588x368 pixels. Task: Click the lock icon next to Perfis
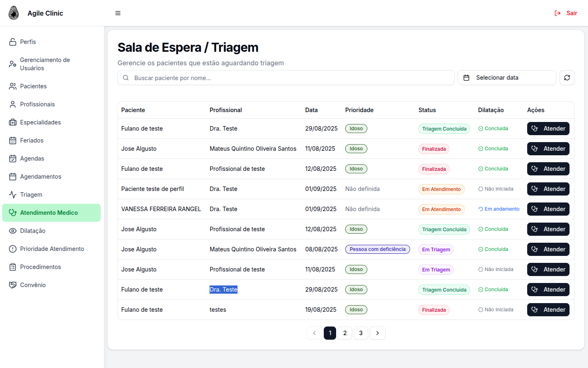(13, 42)
